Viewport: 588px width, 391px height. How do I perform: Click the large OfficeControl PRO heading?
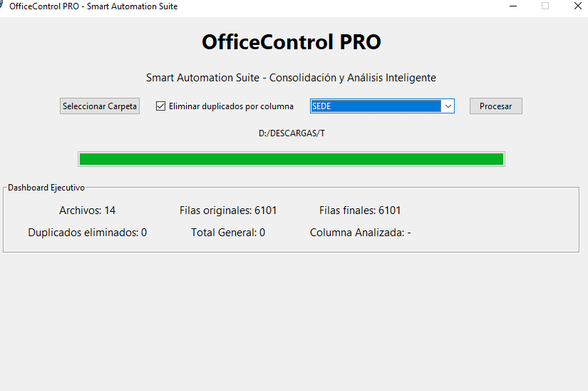(291, 42)
